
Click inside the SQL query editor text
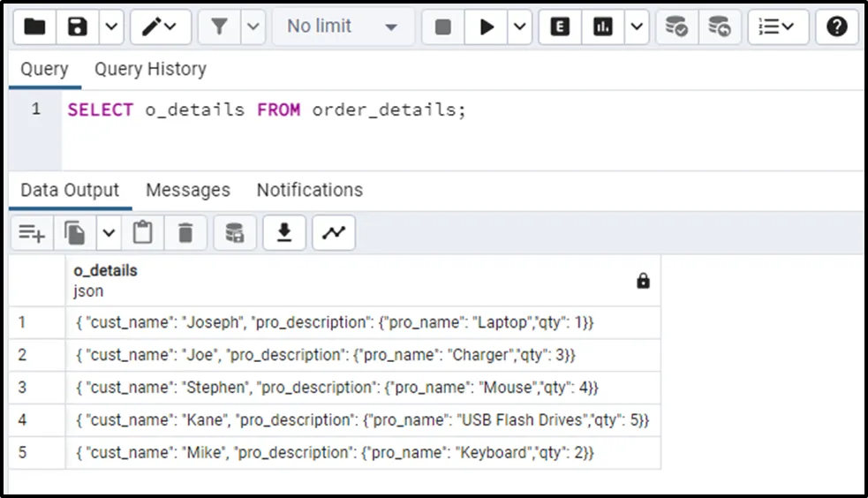point(265,110)
